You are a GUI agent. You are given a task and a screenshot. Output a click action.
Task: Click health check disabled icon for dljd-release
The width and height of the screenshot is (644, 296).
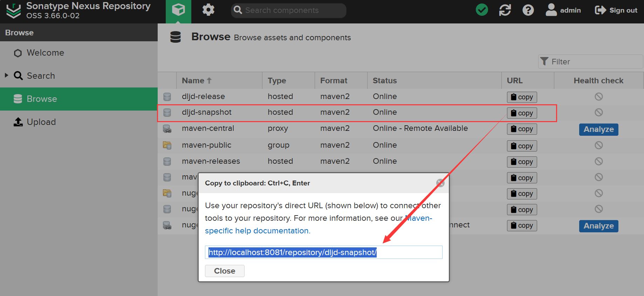point(598,97)
